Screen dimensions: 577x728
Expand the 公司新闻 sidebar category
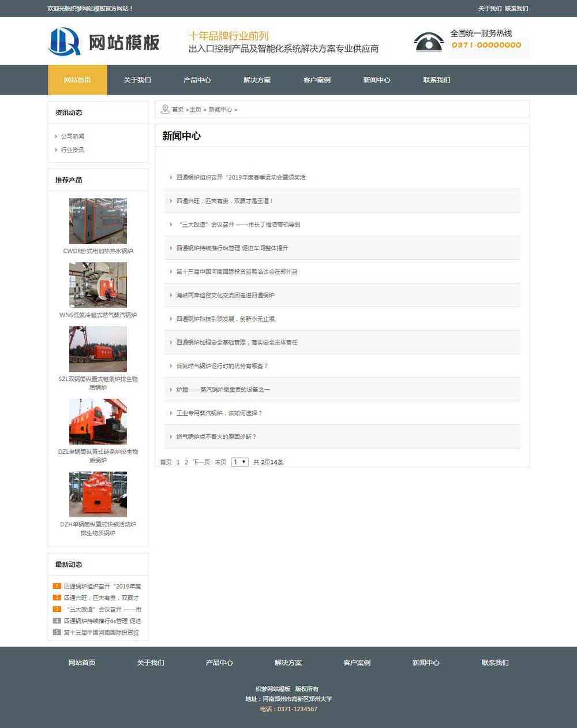click(x=73, y=136)
